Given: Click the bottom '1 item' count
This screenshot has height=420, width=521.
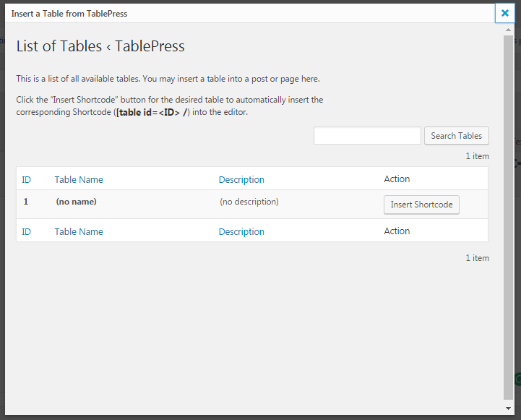Looking at the screenshot, I should point(477,258).
